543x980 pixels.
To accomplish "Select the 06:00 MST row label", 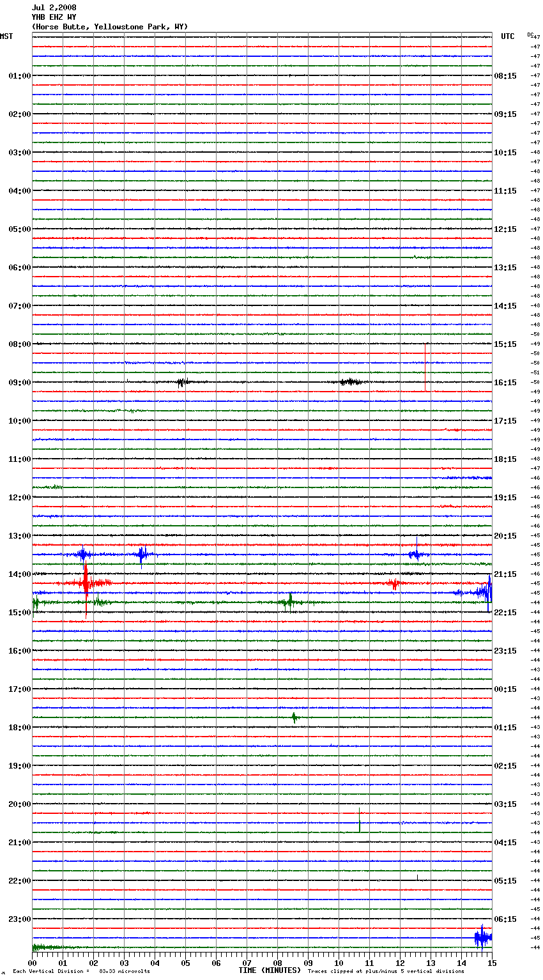I will pos(20,268).
